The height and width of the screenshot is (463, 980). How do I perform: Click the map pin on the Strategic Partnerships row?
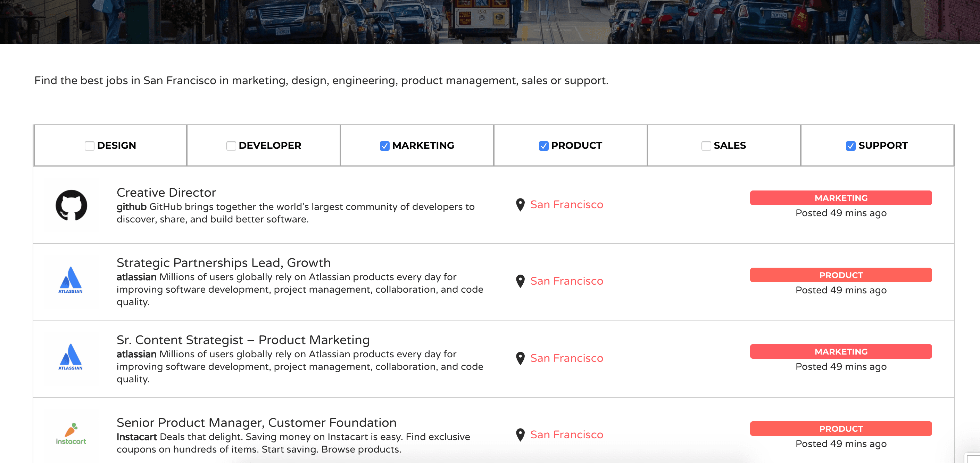click(520, 281)
